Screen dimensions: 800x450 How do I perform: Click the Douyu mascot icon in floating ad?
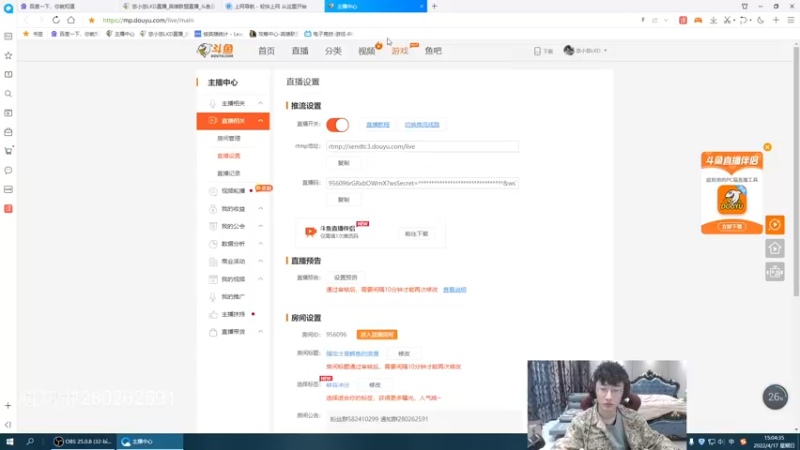coord(732,199)
